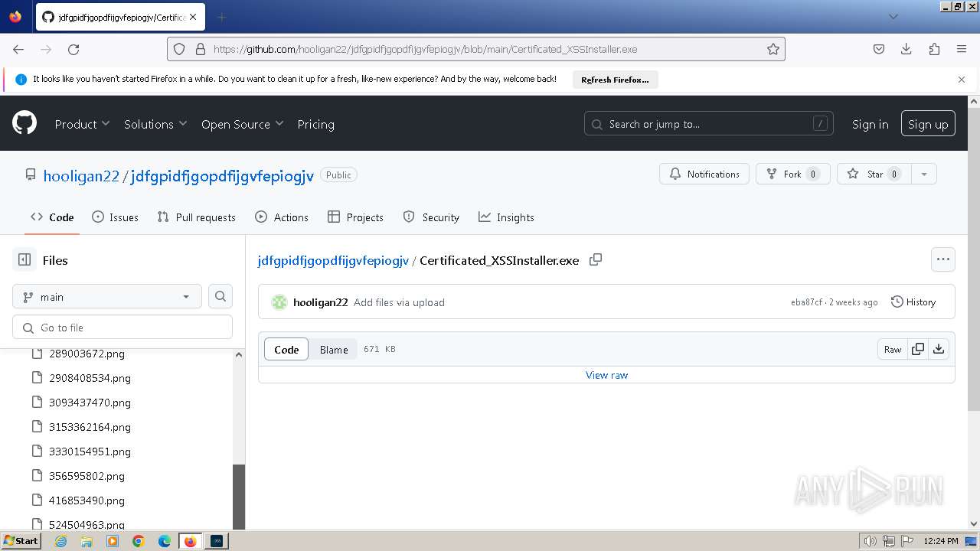Open the Firefox hamburger application menu
Image resolution: width=980 pixels, height=551 pixels.
pyautogui.click(x=962, y=49)
